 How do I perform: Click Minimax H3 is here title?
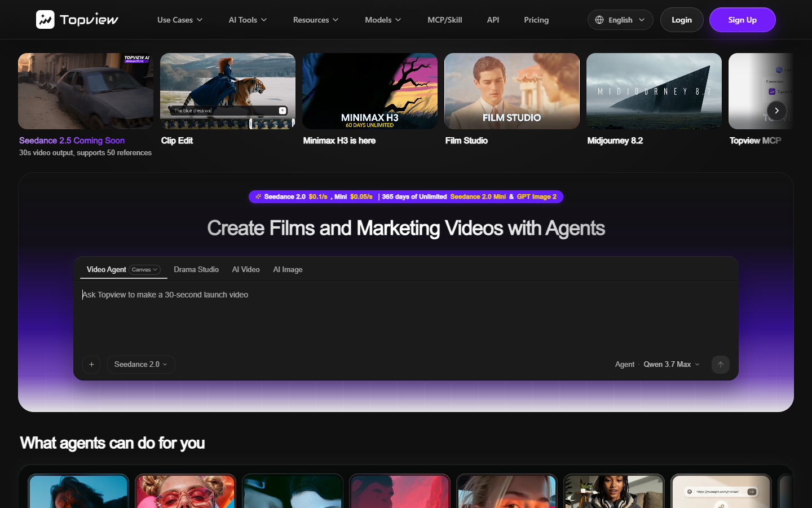tap(339, 141)
